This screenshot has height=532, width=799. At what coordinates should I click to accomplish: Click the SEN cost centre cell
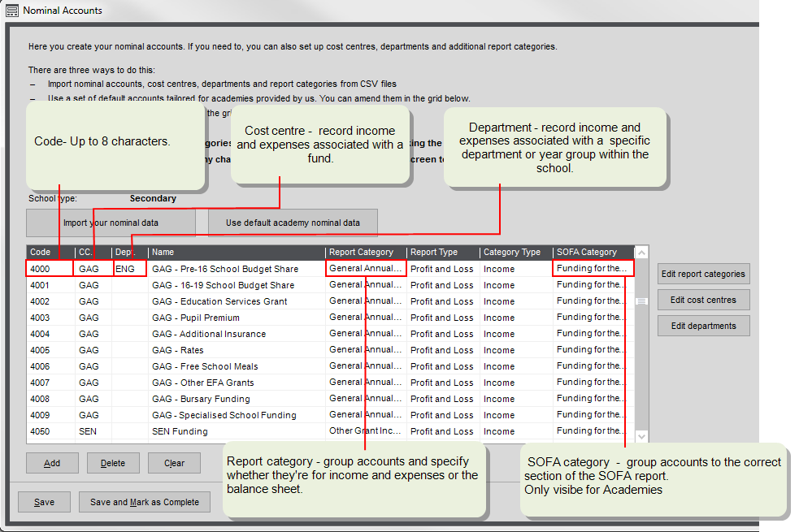pyautogui.click(x=93, y=432)
